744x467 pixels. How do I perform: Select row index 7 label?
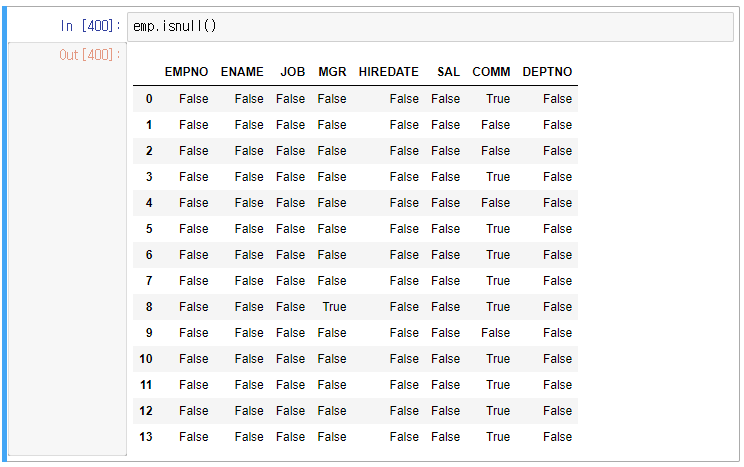pyautogui.click(x=149, y=281)
